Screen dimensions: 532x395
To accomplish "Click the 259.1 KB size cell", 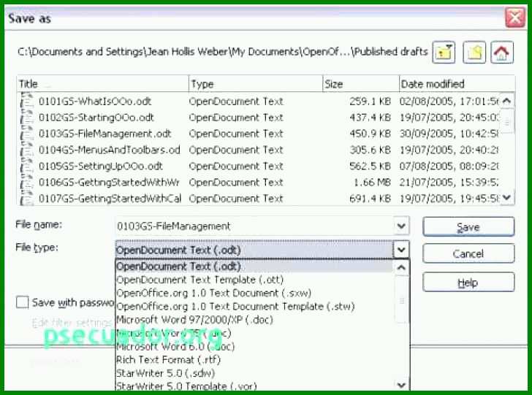I will 370,101.
